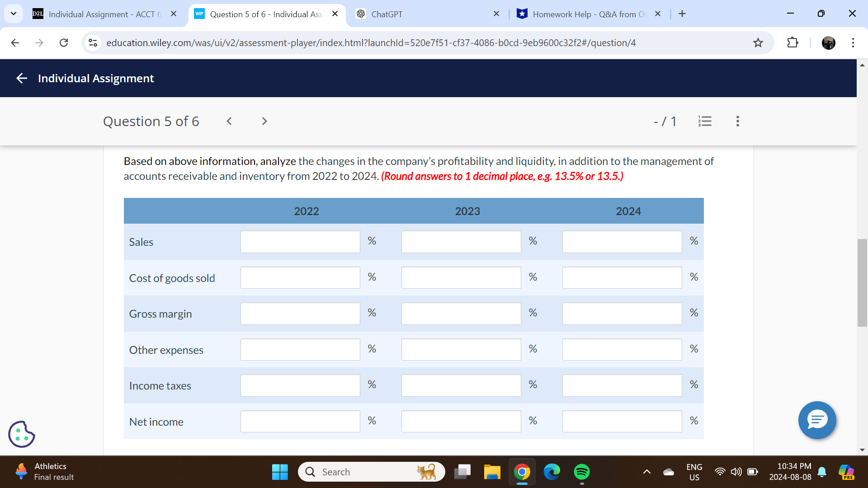The width and height of the screenshot is (868, 488).
Task: Click the chat bubble help icon
Action: coord(817,420)
